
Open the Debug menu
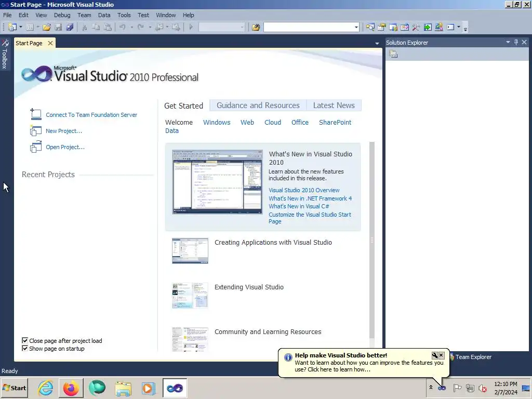point(62,15)
